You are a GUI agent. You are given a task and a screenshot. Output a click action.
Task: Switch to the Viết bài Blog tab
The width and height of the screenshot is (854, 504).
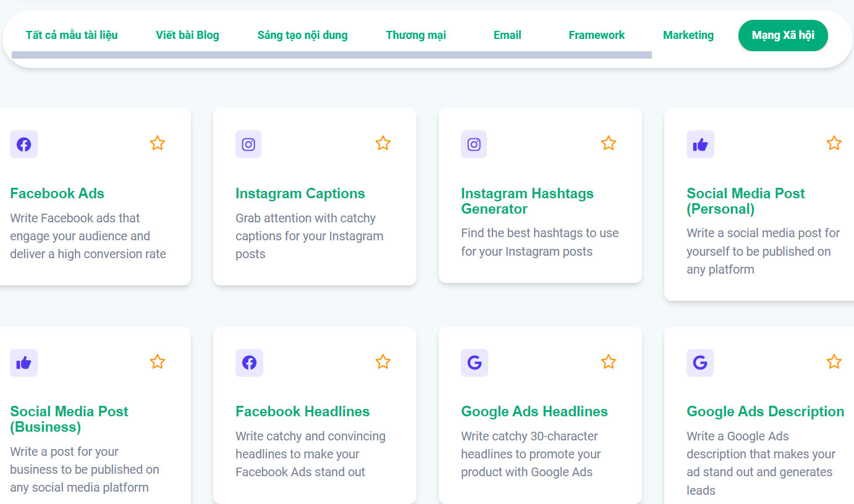(x=187, y=35)
